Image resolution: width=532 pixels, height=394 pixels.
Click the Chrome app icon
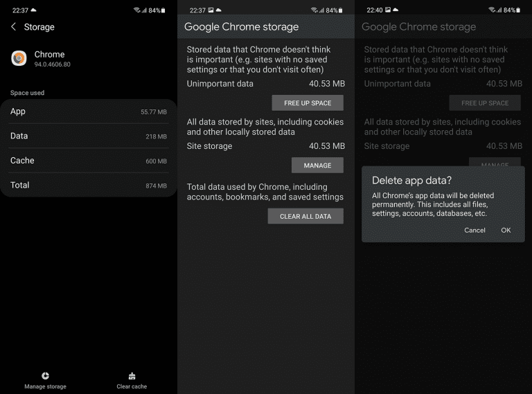(x=19, y=58)
